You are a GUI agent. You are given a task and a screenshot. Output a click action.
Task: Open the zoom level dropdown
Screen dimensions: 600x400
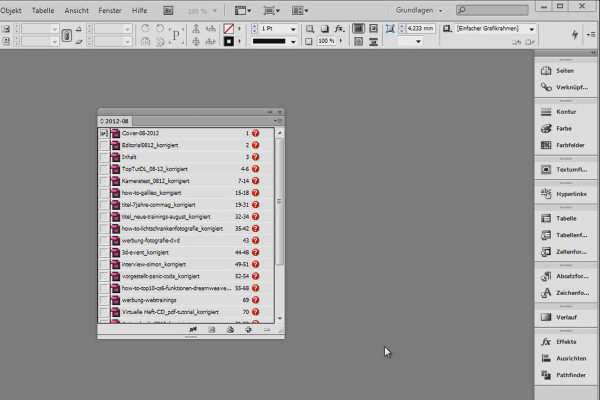pyautogui.click(x=215, y=11)
